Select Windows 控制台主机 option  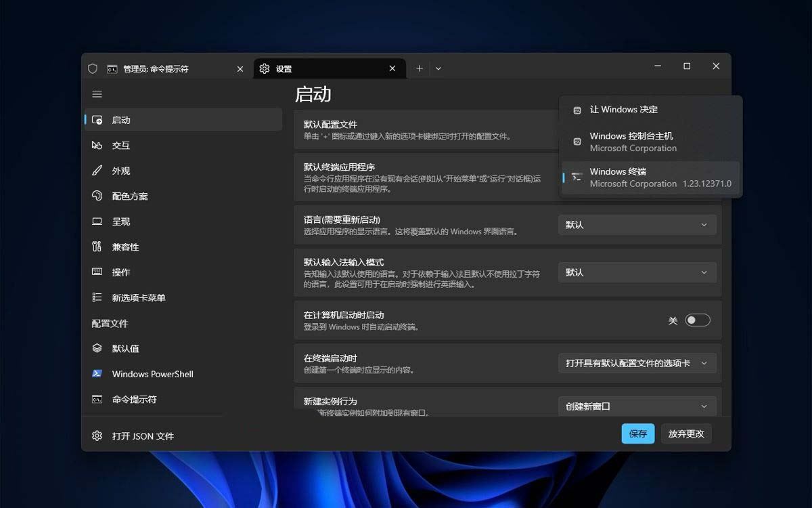click(x=651, y=142)
